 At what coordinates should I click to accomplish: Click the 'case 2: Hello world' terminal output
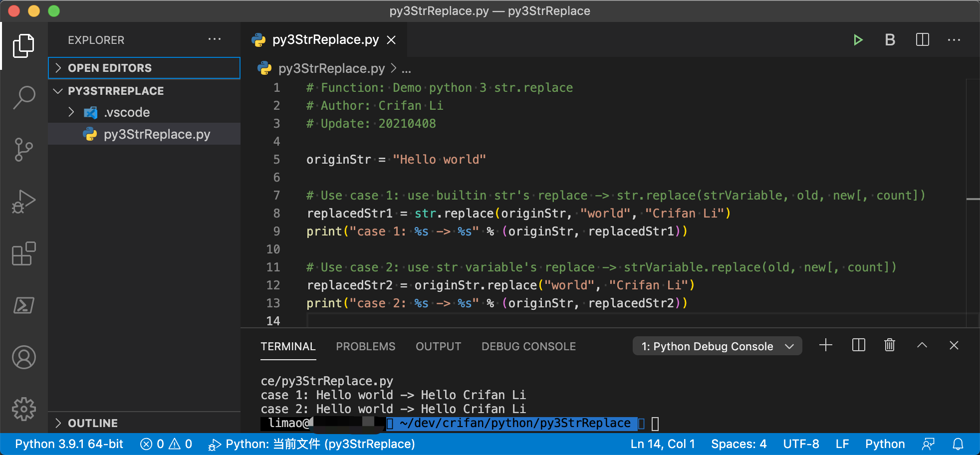(393, 409)
